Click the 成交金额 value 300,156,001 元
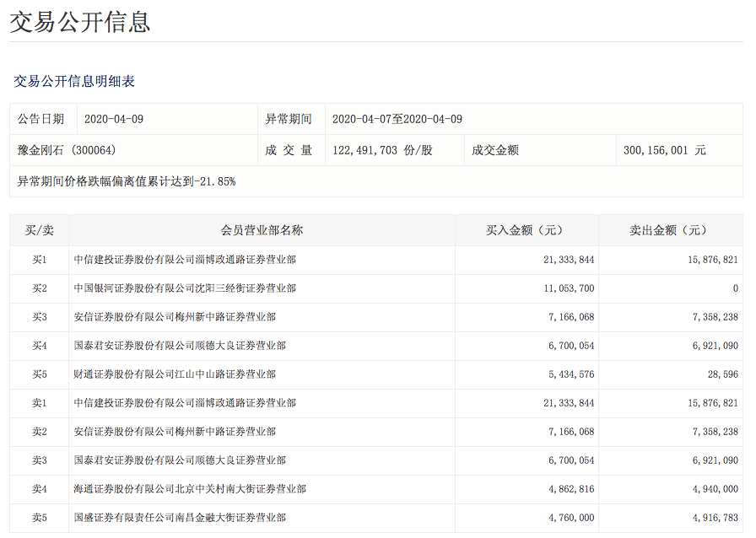This screenshot has height=538, width=756. (664, 150)
